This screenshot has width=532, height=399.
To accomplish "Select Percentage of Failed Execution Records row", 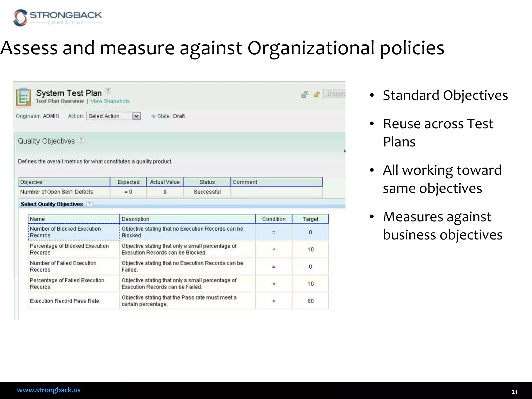I will [x=178, y=283].
